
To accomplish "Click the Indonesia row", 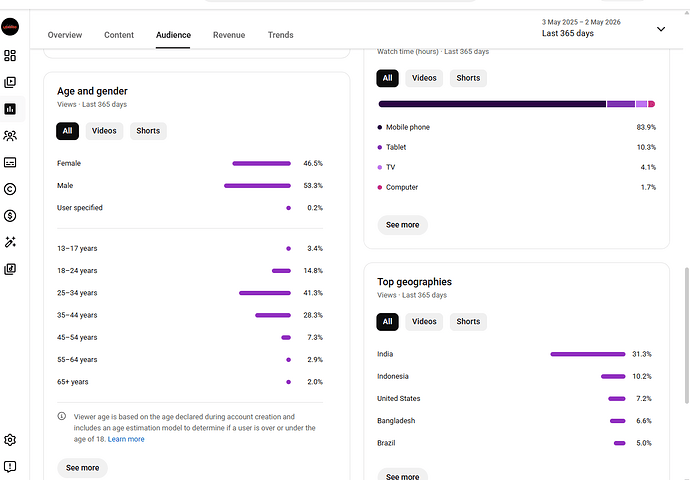I will click(514, 377).
